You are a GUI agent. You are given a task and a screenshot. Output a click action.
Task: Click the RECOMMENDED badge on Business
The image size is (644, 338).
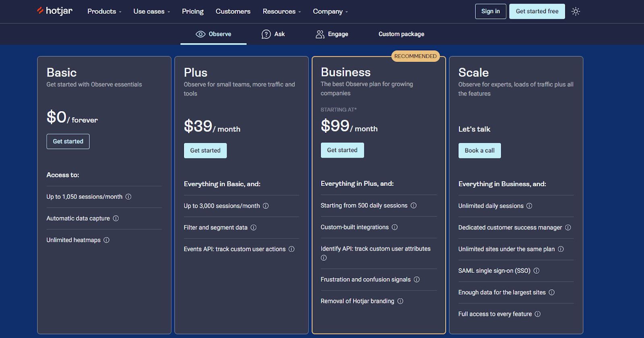coord(415,56)
